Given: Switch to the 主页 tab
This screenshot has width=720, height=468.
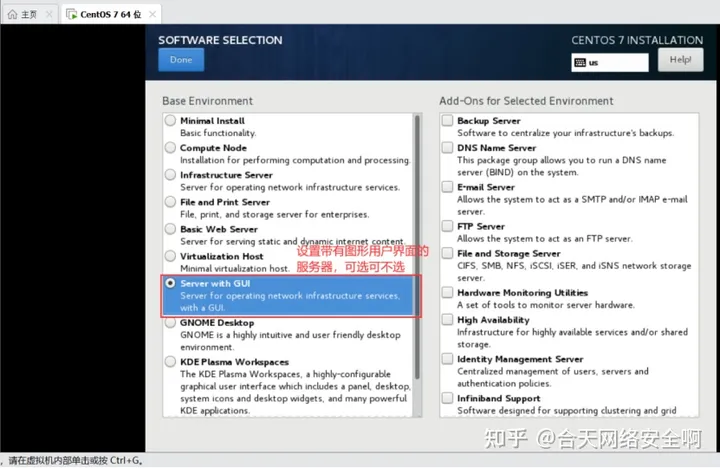Looking at the screenshot, I should click(x=30, y=14).
